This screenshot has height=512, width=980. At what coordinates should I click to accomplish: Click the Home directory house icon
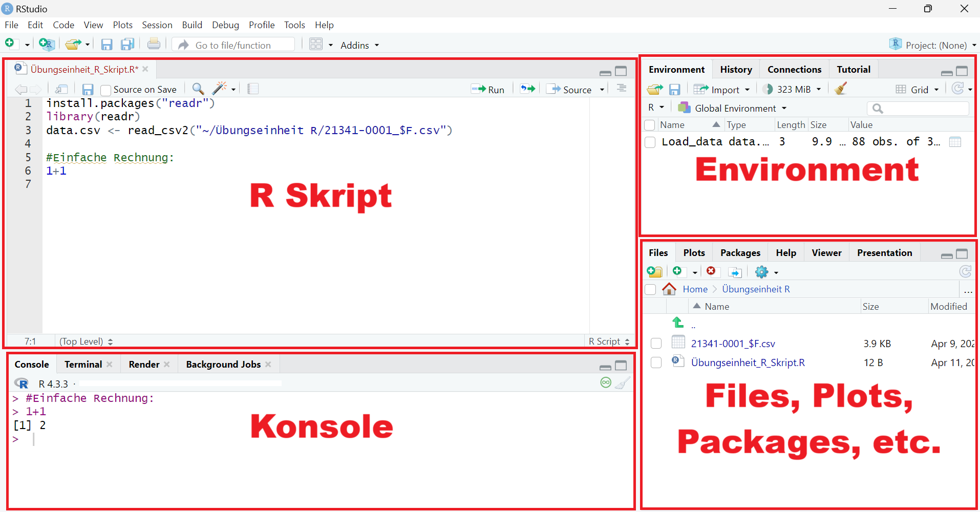(669, 289)
